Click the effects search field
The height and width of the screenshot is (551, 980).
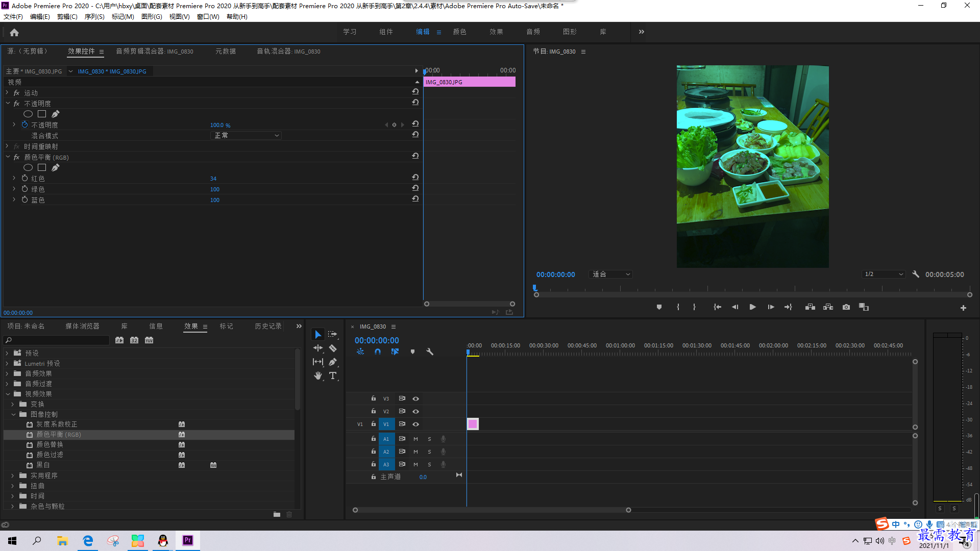click(57, 340)
